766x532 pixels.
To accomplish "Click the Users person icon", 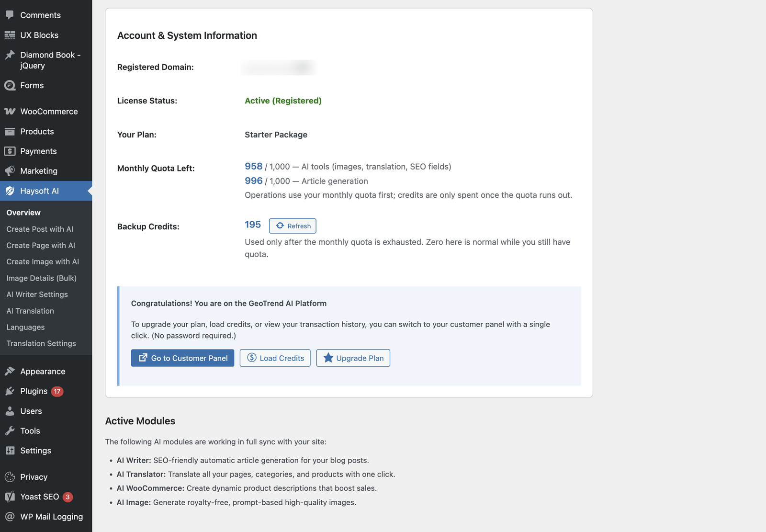I will (x=10, y=411).
